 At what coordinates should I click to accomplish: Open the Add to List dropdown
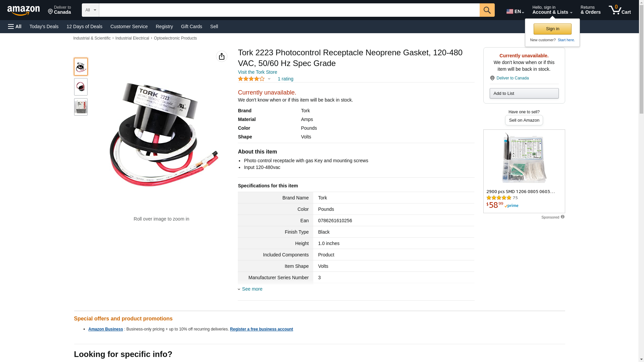[524, 93]
